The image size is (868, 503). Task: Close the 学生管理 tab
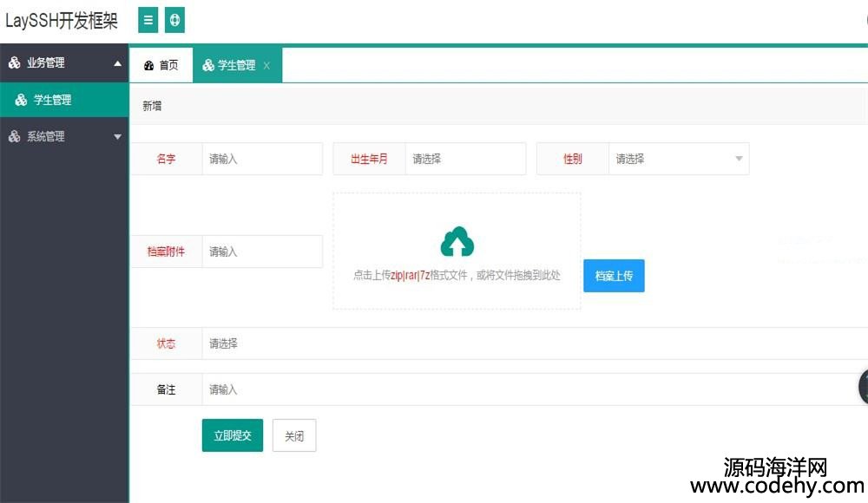tap(266, 65)
